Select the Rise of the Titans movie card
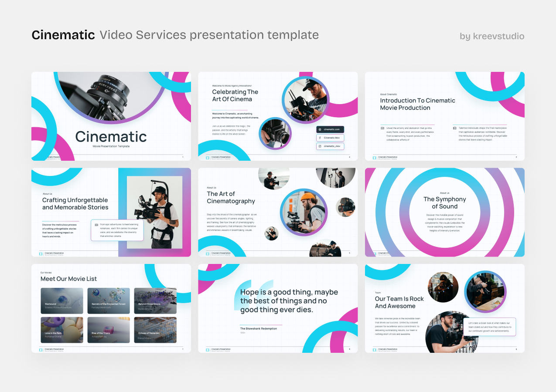This screenshot has height=392, width=556. pos(109,330)
